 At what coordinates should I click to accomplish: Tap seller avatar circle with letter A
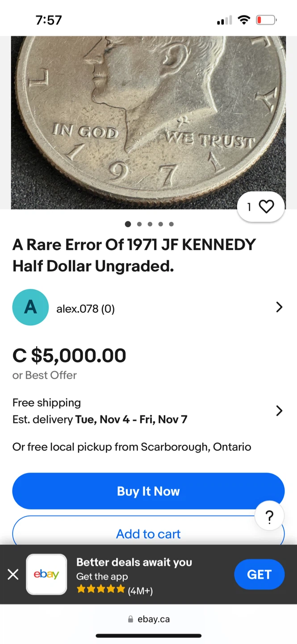30,307
